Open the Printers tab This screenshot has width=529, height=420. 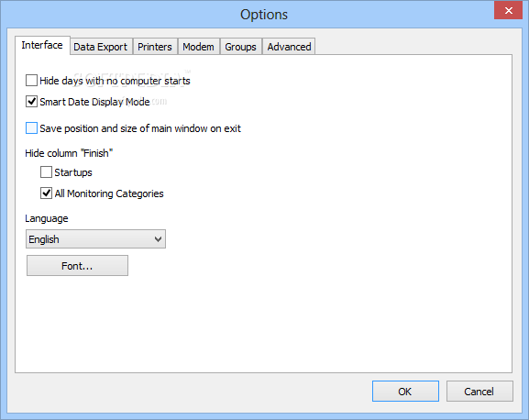tap(155, 47)
